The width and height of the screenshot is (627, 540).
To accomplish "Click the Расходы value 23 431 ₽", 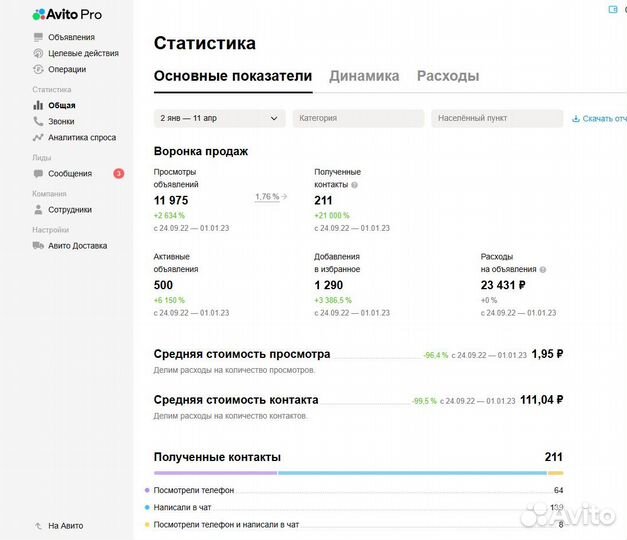I will coord(503,285).
